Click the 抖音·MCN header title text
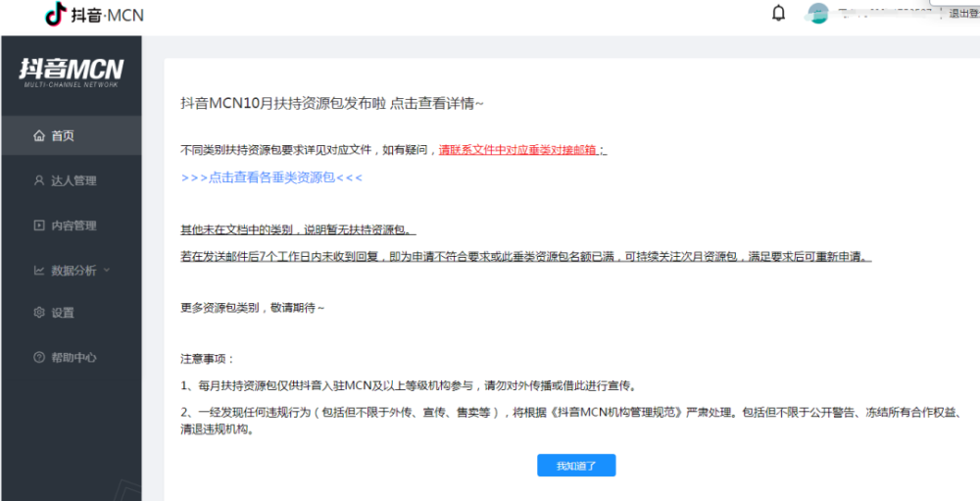 (108, 15)
